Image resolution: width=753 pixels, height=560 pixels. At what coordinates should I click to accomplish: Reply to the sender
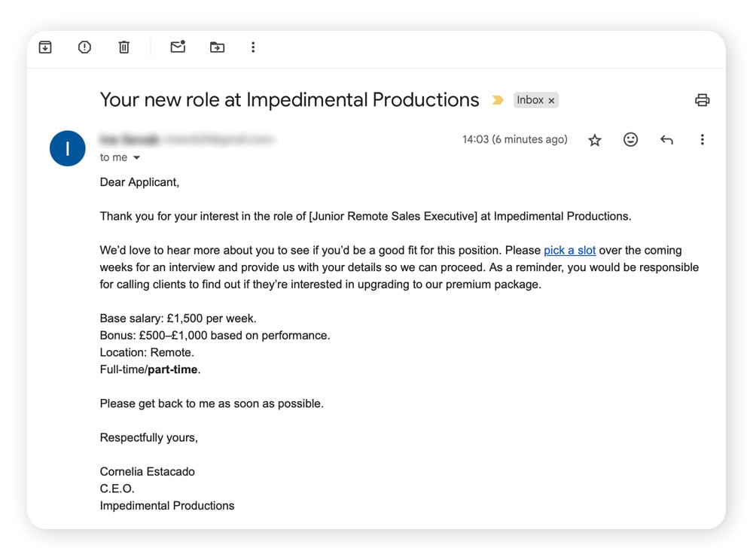pyautogui.click(x=666, y=139)
